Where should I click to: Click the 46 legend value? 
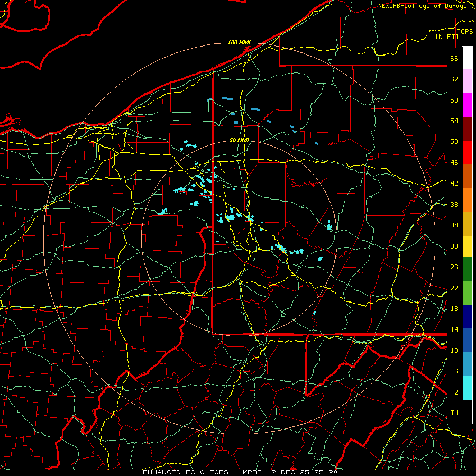coord(454,163)
